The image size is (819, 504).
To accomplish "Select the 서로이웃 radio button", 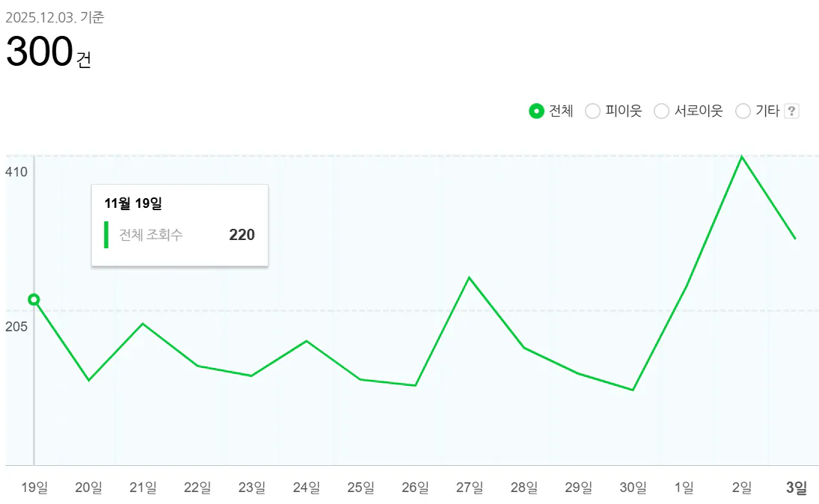I will pyautogui.click(x=662, y=111).
